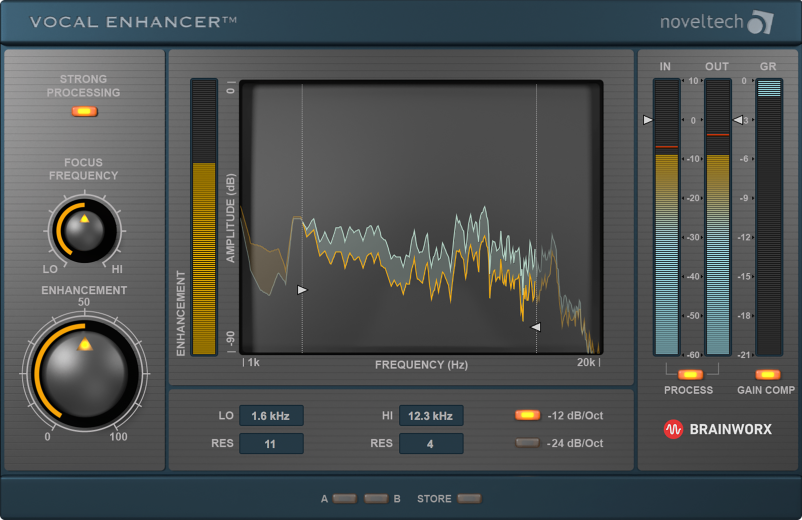Click the Focus Frequency knob

(84, 231)
